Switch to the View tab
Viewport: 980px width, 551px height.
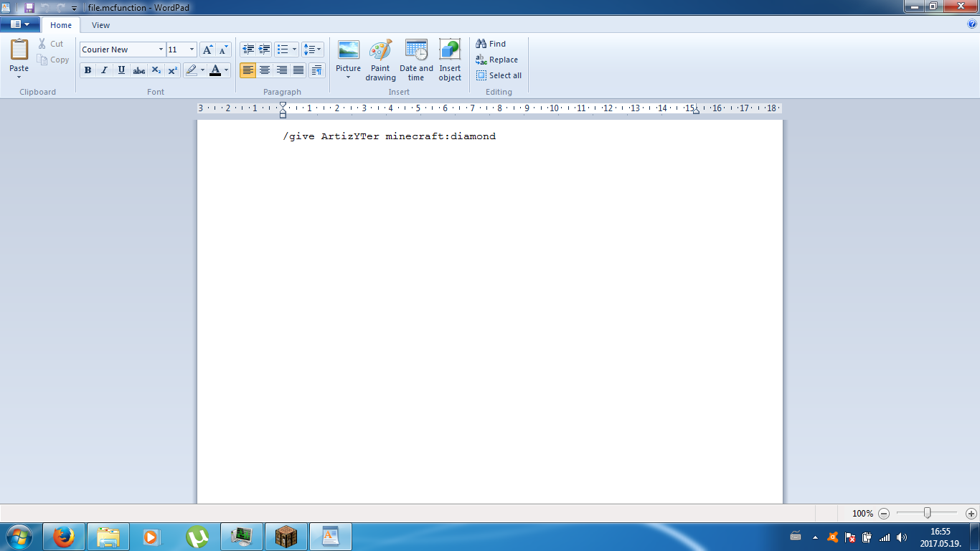point(101,25)
